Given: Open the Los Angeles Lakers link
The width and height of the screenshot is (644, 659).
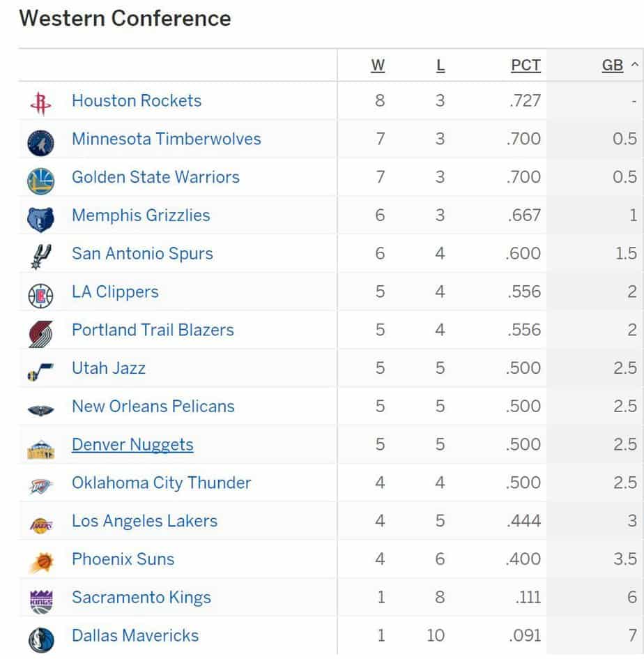Looking at the screenshot, I should 144,521.
